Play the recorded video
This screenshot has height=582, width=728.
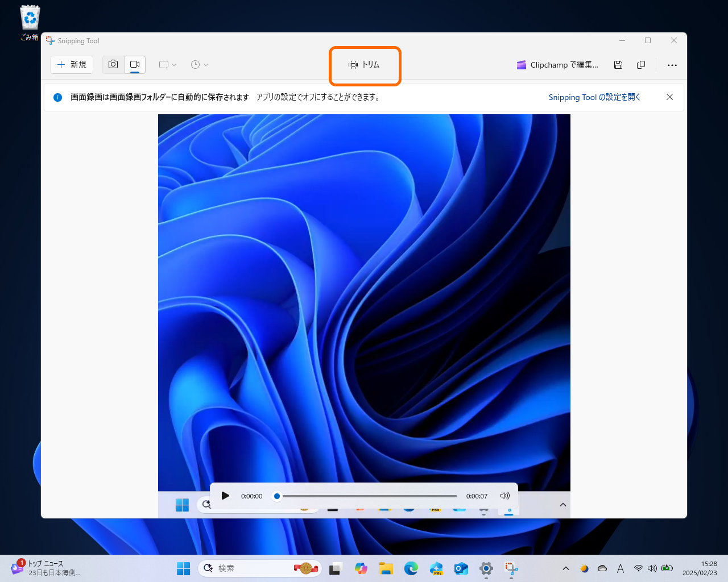click(x=225, y=496)
